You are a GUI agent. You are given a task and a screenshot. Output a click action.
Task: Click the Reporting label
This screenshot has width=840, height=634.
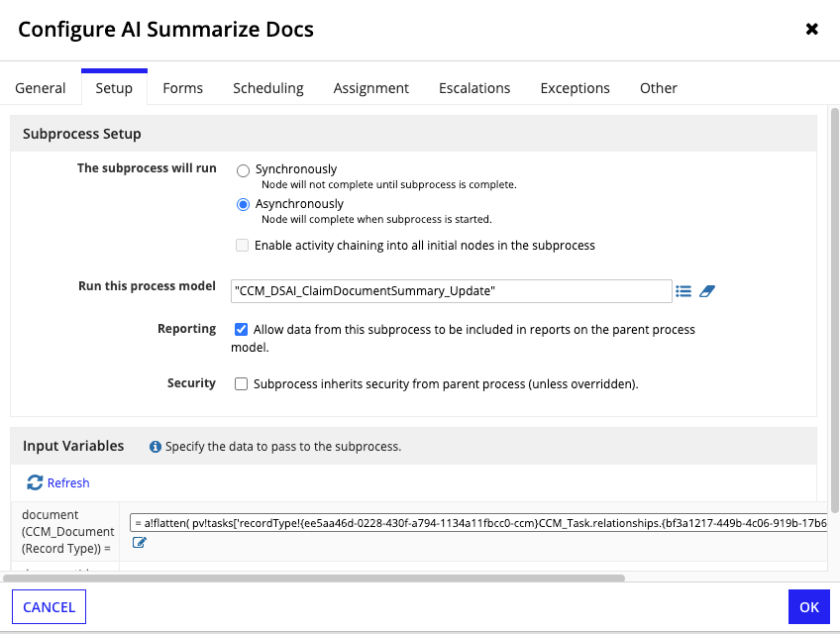pyautogui.click(x=186, y=329)
